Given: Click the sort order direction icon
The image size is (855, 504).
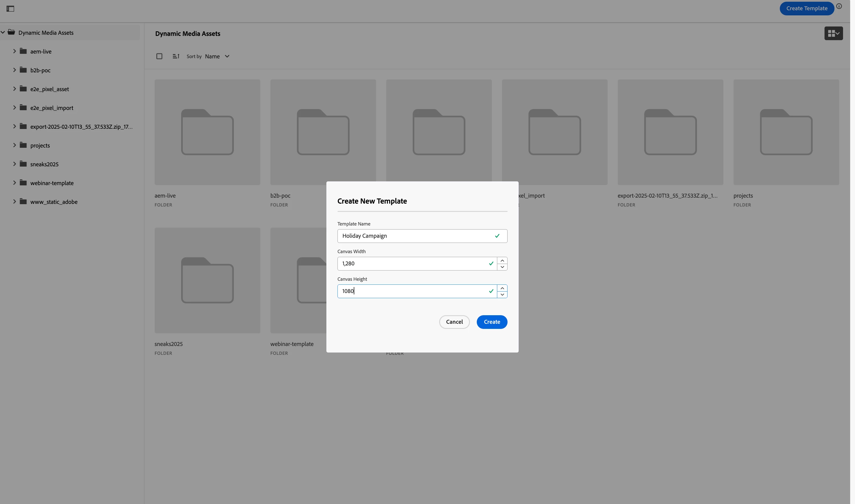Looking at the screenshot, I should (x=177, y=56).
